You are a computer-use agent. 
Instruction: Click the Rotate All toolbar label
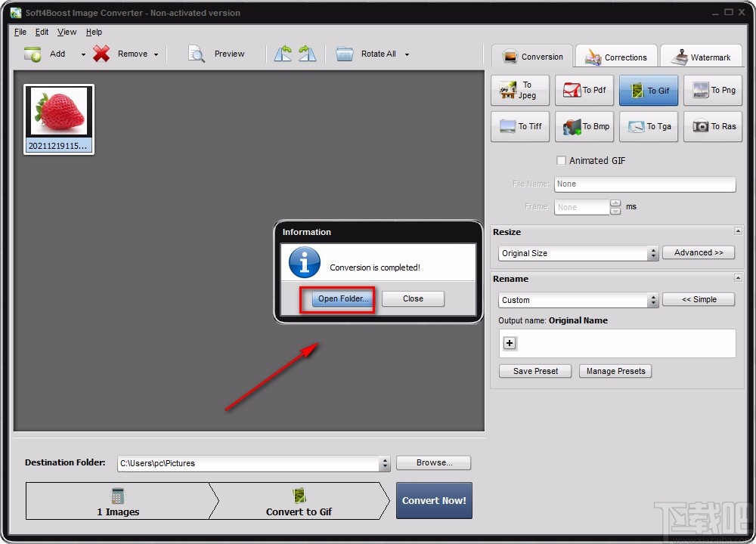379,54
